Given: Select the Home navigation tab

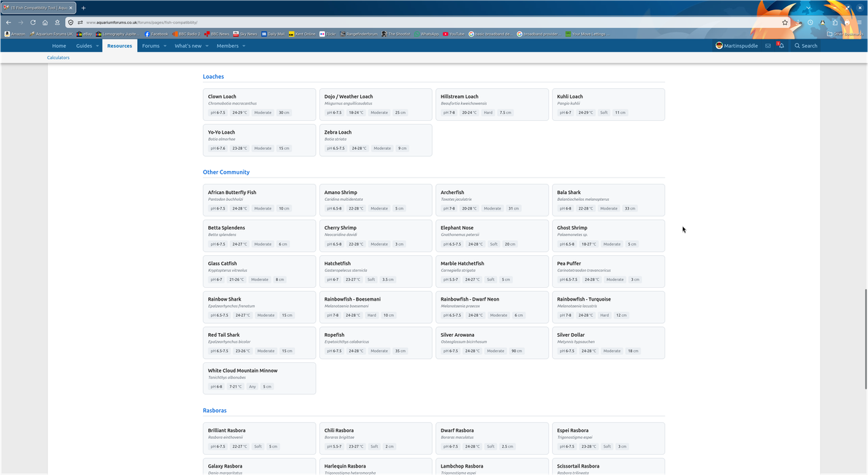Looking at the screenshot, I should [x=59, y=45].
